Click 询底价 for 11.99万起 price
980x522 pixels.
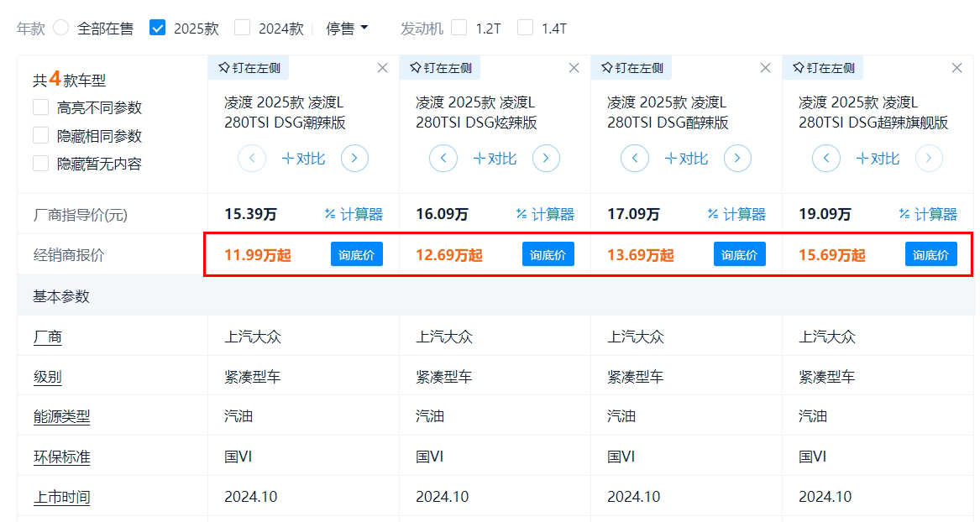pyautogui.click(x=356, y=255)
